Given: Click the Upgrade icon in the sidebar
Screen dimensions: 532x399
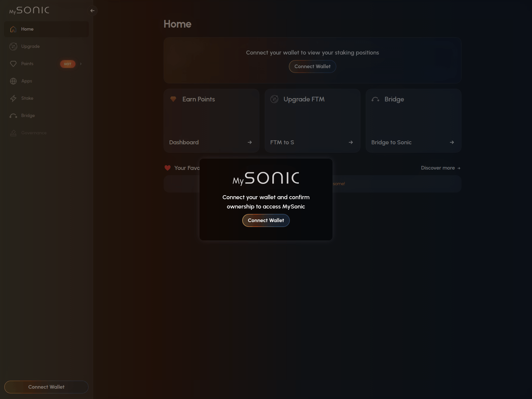Looking at the screenshot, I should (x=13, y=46).
